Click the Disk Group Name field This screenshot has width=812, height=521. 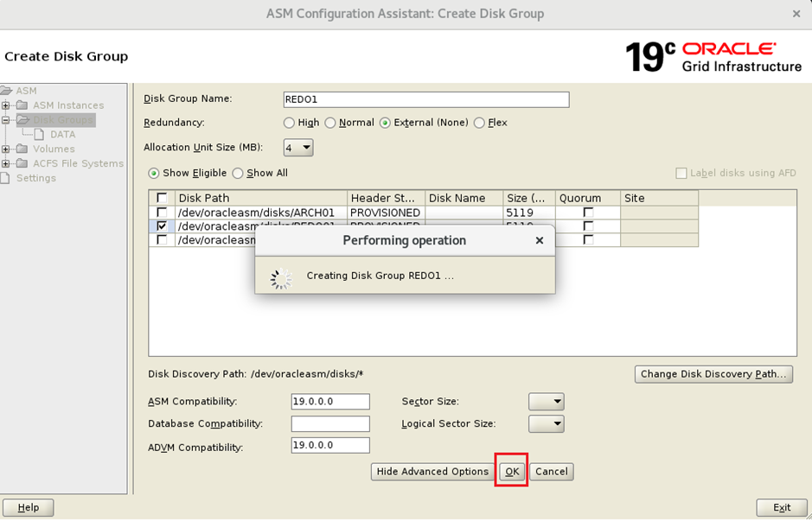coord(426,99)
